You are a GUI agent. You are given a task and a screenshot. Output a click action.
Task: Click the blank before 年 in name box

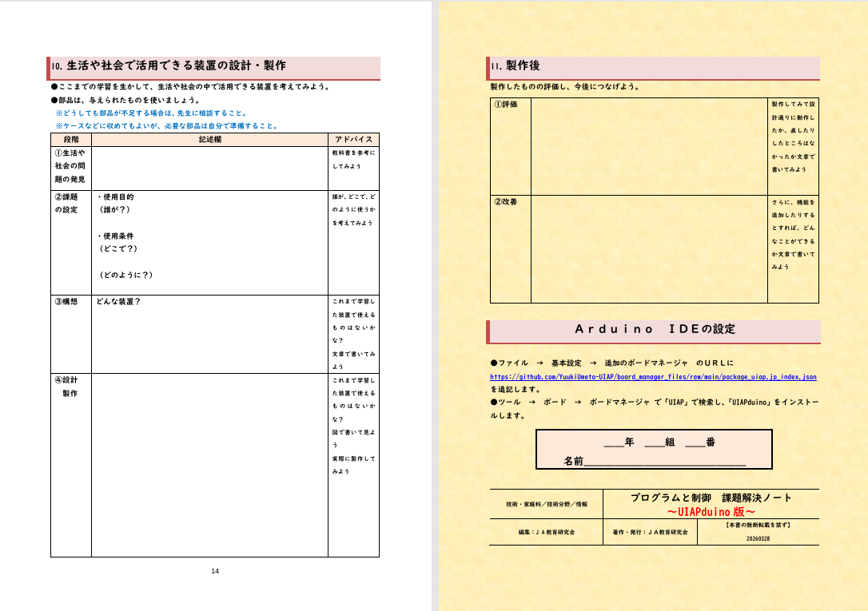pyautogui.click(x=613, y=442)
